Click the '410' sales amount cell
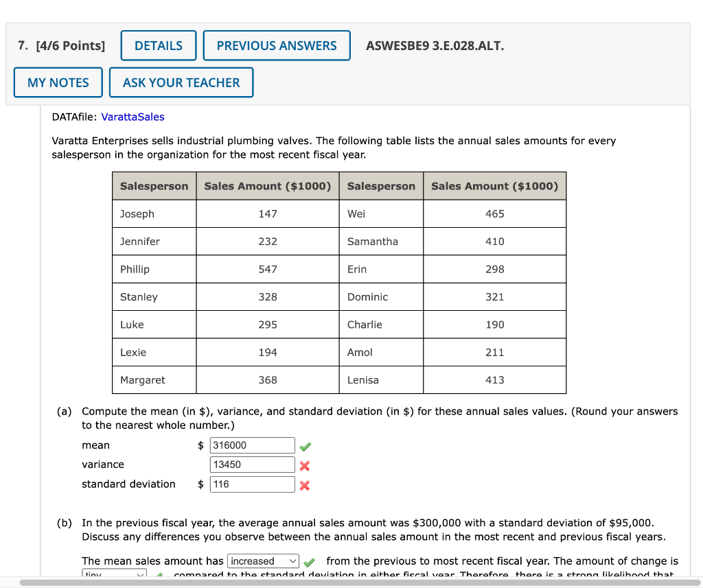The width and height of the screenshot is (703, 588). (495, 242)
